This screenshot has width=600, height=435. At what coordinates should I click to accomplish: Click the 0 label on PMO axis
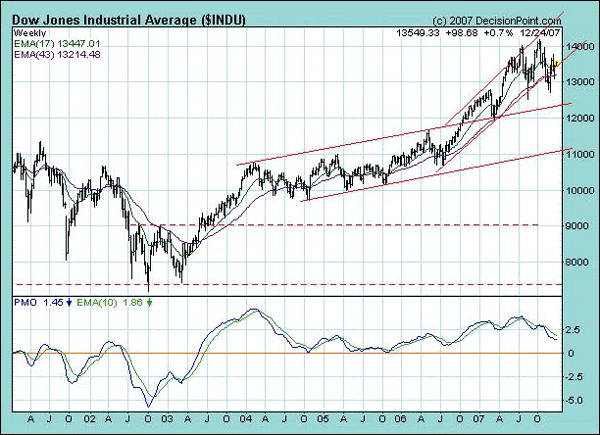point(571,354)
